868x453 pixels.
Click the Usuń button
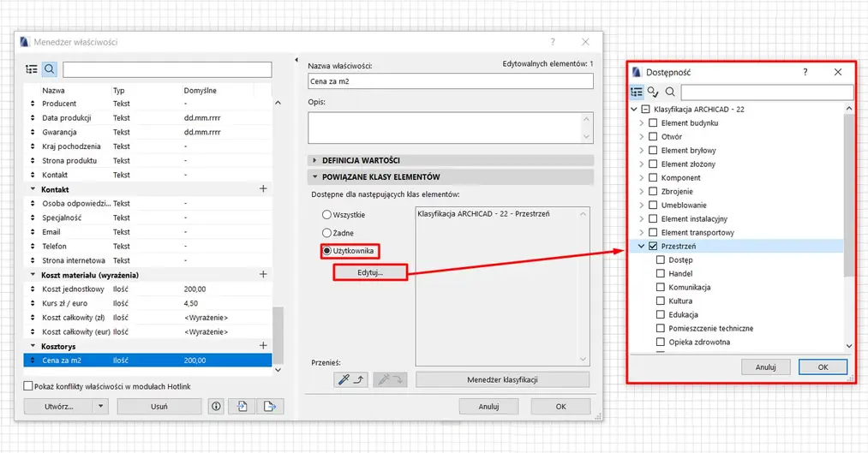coord(159,407)
